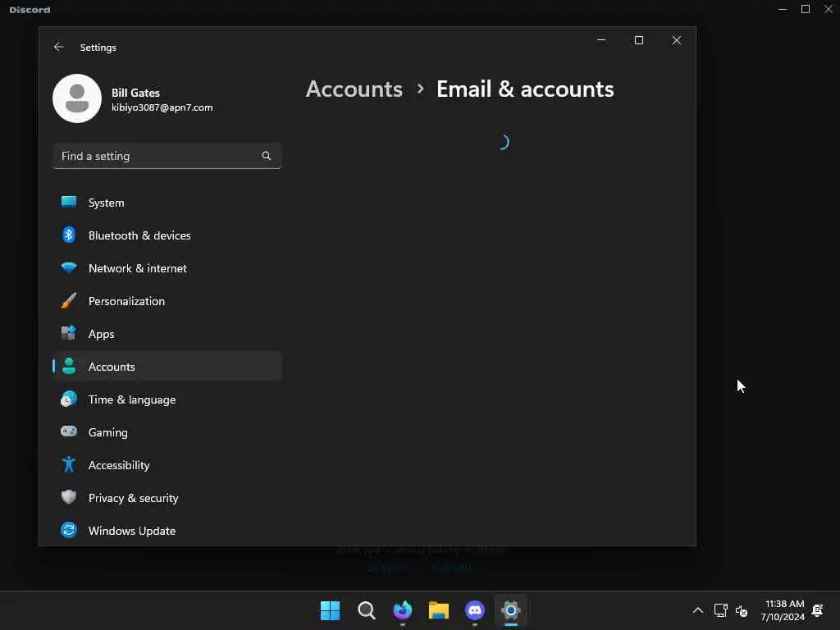Close the Settings window
The image size is (840, 630).
coord(677,40)
